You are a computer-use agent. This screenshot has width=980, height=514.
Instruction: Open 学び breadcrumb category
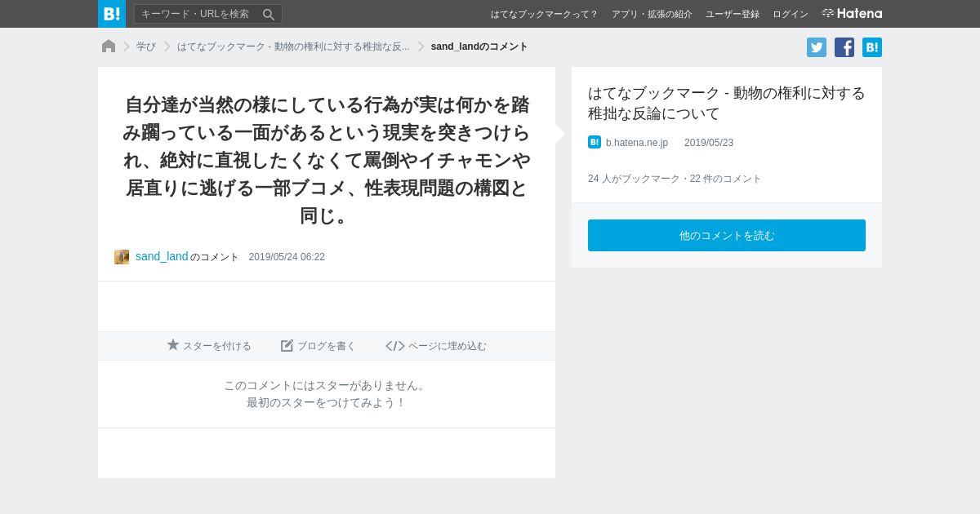point(146,47)
